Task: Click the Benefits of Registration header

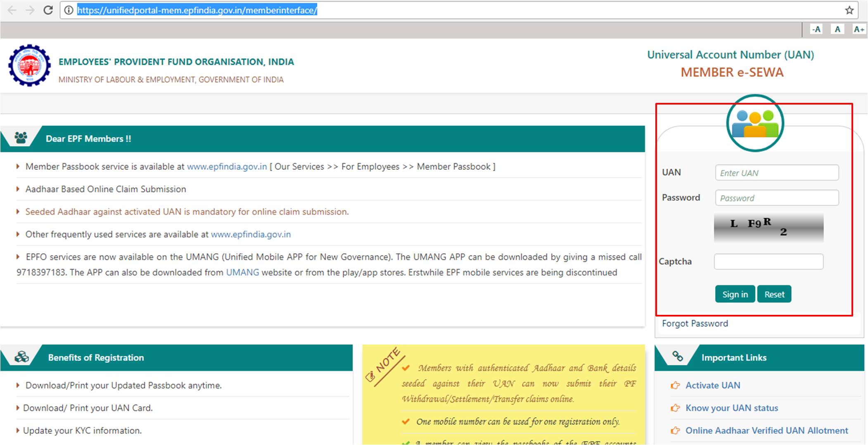Action: 96,357
